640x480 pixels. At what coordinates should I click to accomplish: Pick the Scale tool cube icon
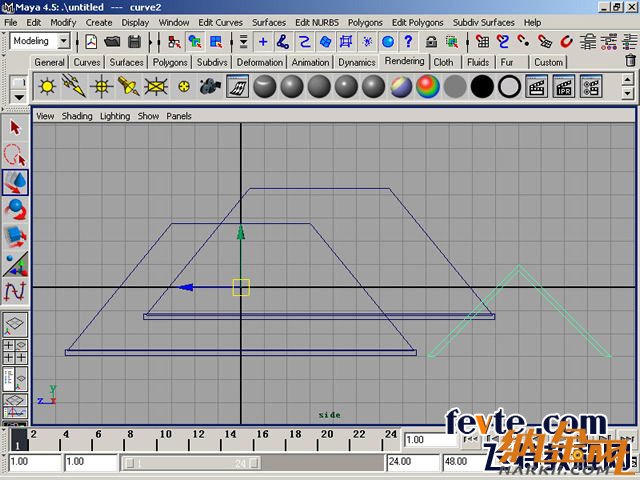[15, 236]
